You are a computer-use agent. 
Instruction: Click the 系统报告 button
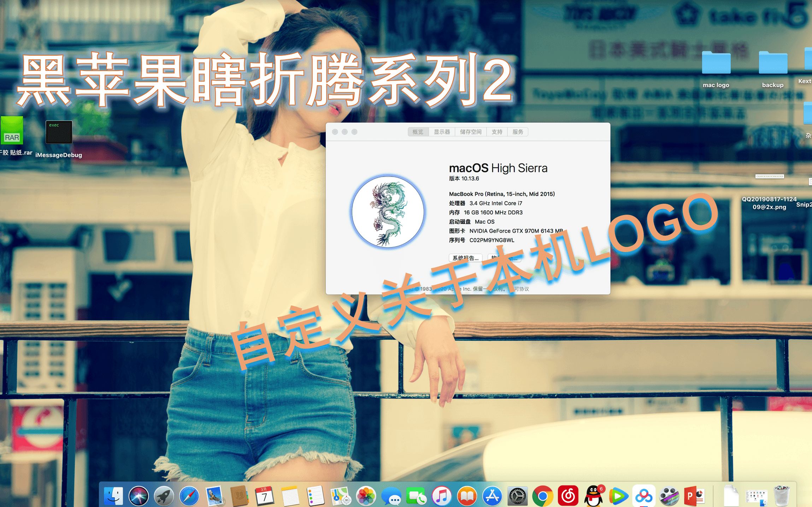pos(465,258)
